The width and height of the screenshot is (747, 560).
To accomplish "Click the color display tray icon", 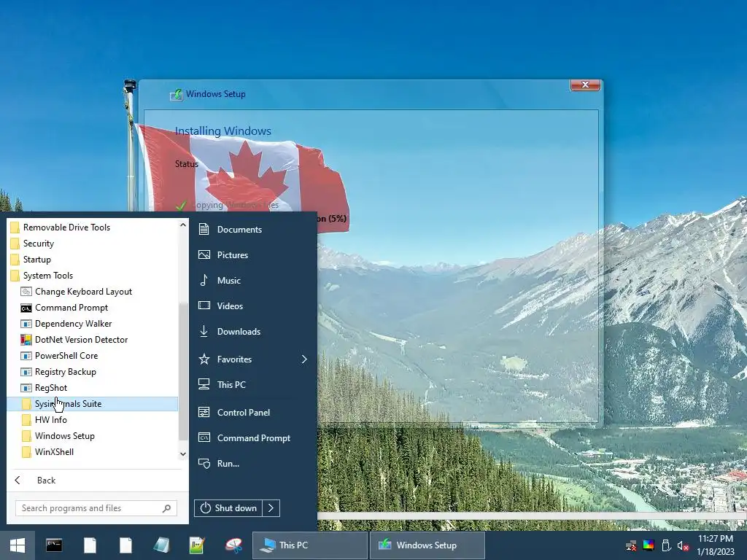I will (x=649, y=545).
